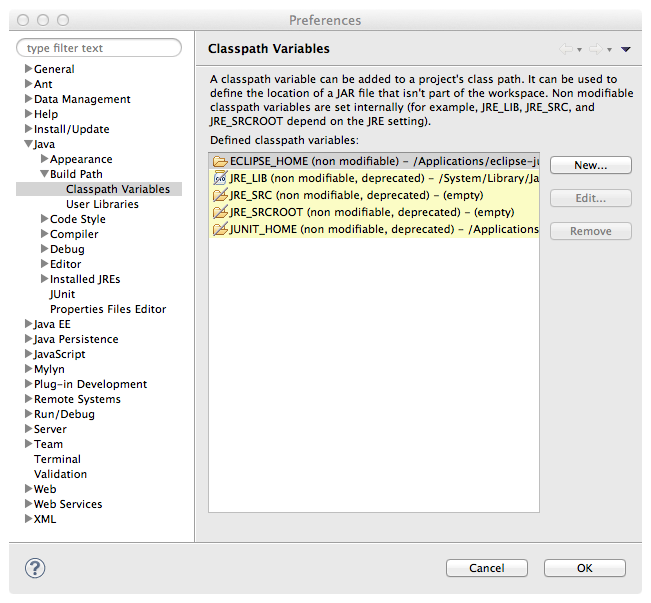The image size is (651, 603).
Task: Expand the Mylyn node
Action: (28, 368)
